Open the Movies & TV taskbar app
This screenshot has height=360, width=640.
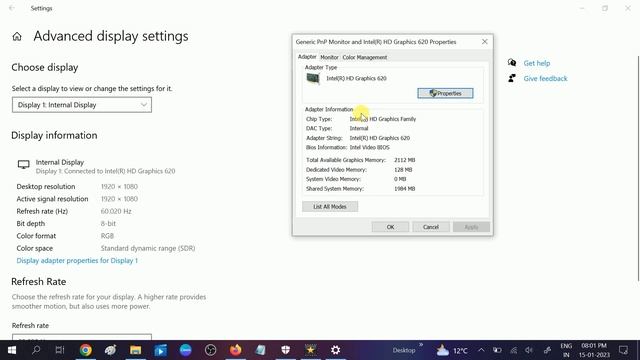[x=160, y=350]
